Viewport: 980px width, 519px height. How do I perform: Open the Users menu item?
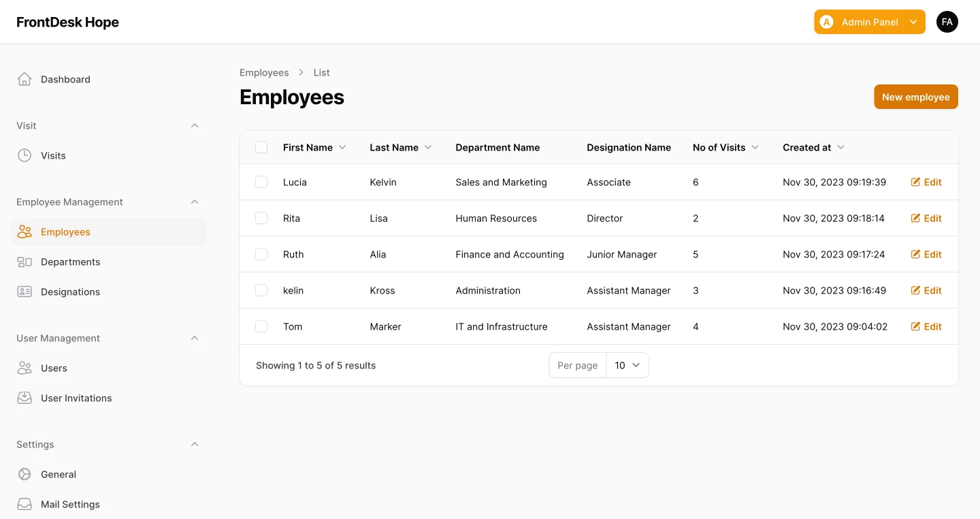click(109, 368)
